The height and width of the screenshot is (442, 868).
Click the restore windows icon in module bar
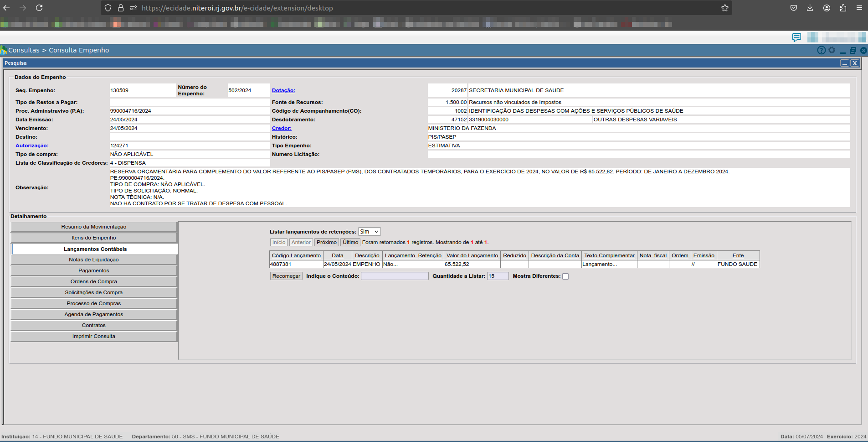853,50
